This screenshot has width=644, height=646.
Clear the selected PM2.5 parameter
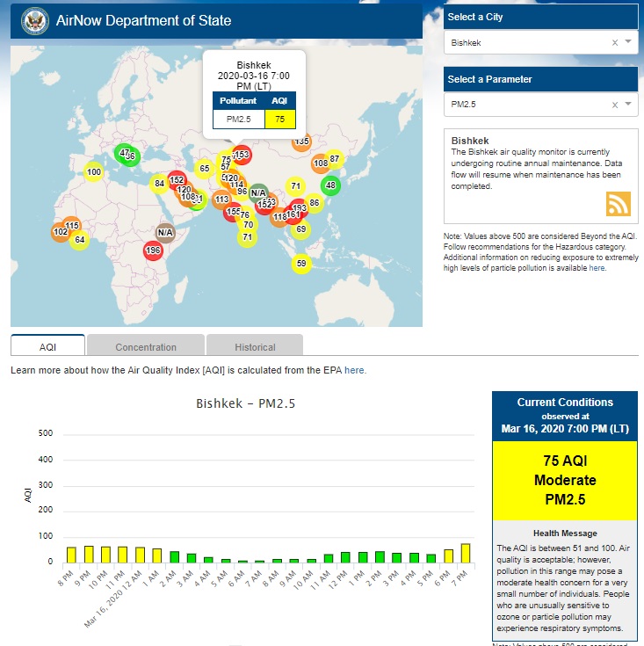point(615,105)
